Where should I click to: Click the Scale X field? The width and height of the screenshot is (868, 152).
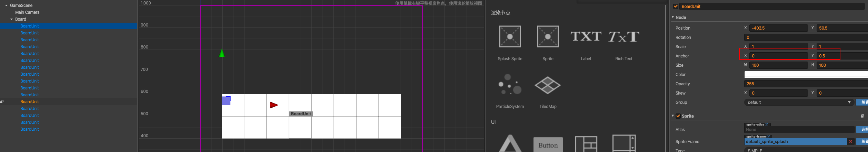click(778, 47)
